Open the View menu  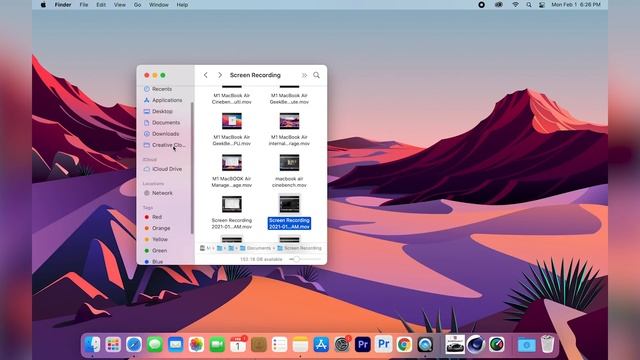point(120,5)
